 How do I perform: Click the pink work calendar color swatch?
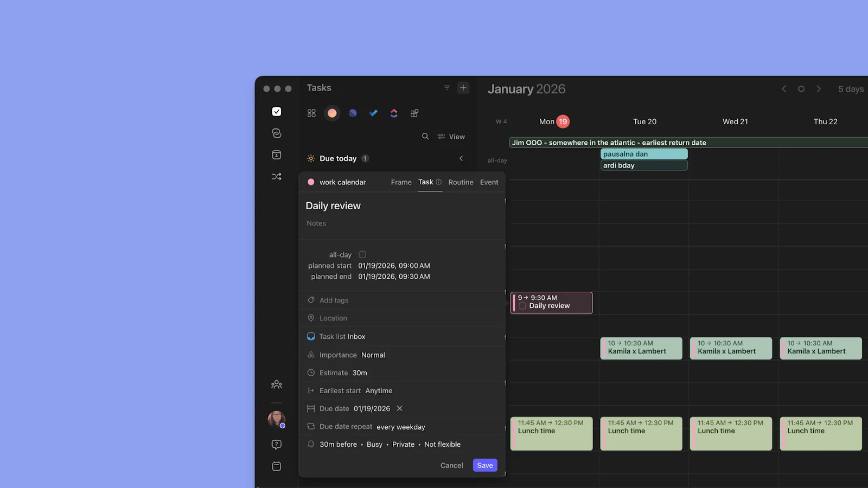[311, 182]
